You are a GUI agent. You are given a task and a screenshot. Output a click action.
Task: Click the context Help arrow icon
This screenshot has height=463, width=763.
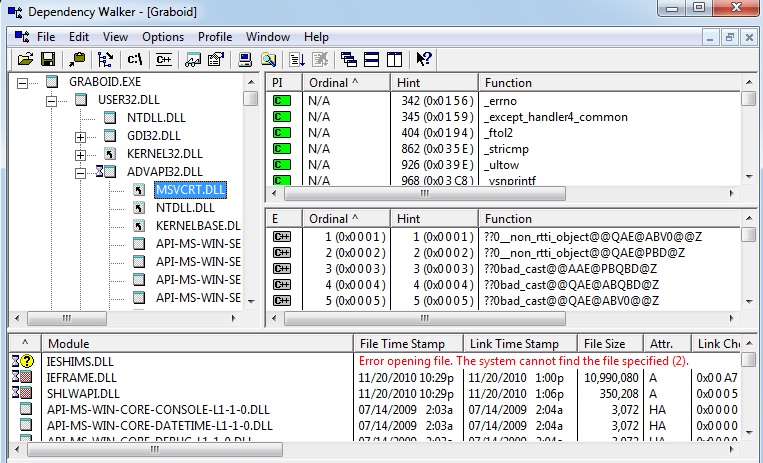(423, 59)
